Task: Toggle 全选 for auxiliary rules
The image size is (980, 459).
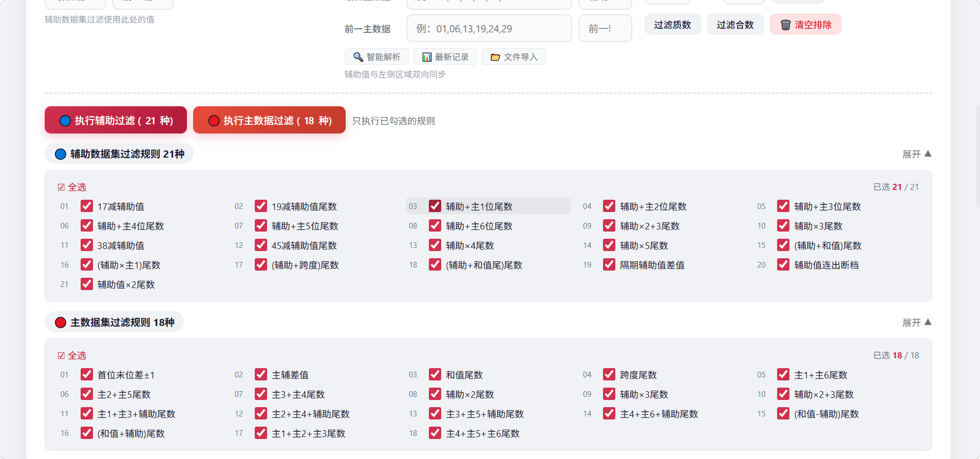Action: [x=72, y=187]
